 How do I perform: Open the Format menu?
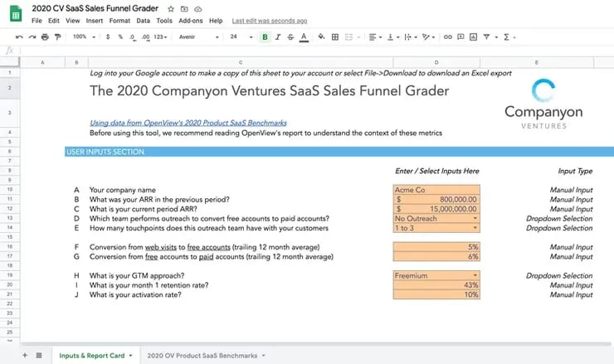119,21
